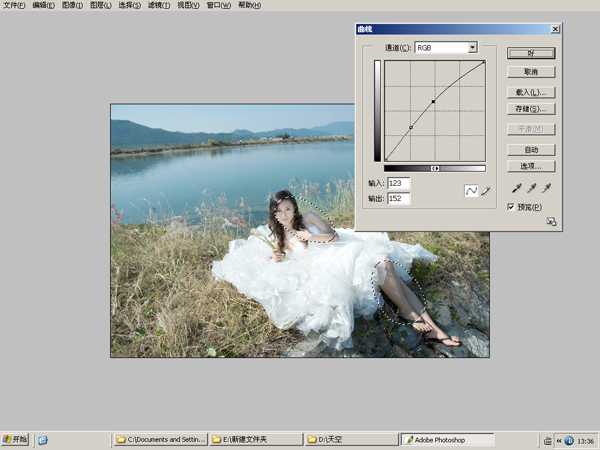This screenshot has width=600, height=450.
Task: Open the 滤镜 (Filter) menu
Action: [159, 6]
